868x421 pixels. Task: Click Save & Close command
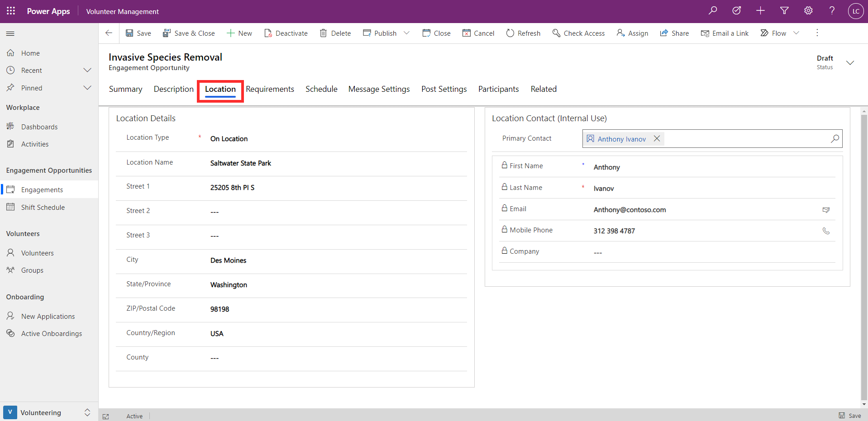pyautogui.click(x=189, y=33)
